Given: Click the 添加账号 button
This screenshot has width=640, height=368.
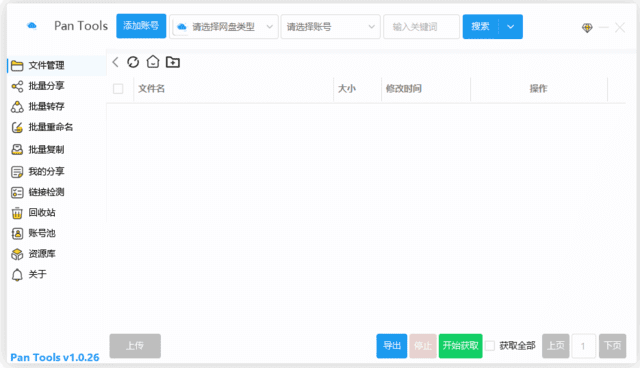Looking at the screenshot, I should pos(141,26).
